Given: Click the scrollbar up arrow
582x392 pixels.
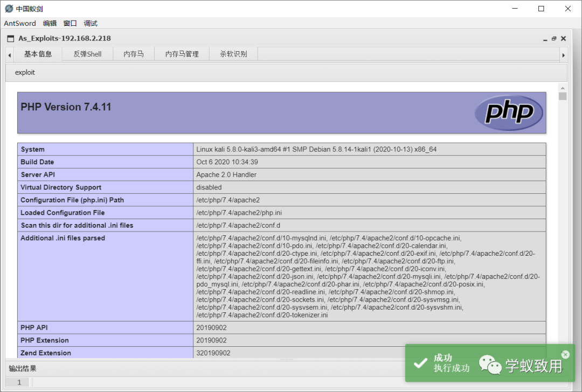Looking at the screenshot, I should (x=563, y=88).
